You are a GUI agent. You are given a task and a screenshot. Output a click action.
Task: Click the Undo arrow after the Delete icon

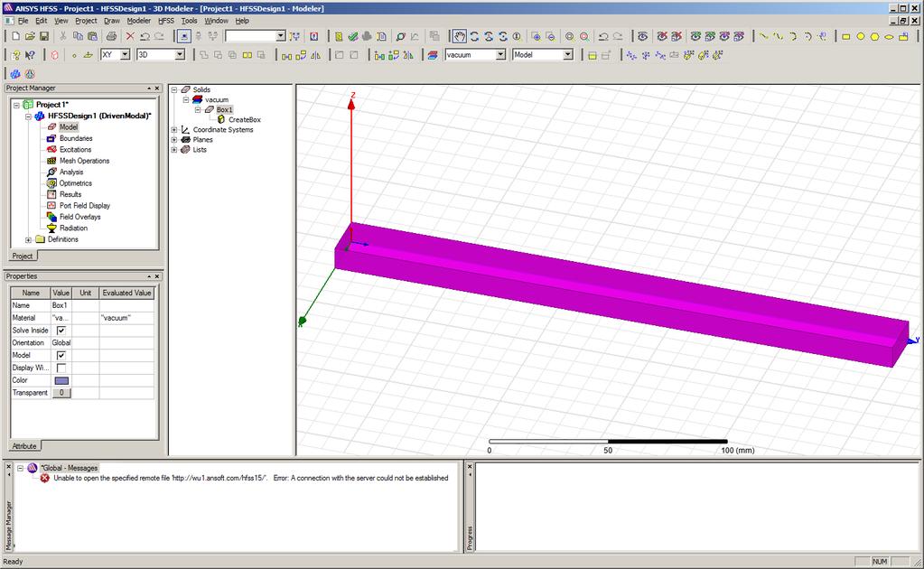pyautogui.click(x=145, y=36)
